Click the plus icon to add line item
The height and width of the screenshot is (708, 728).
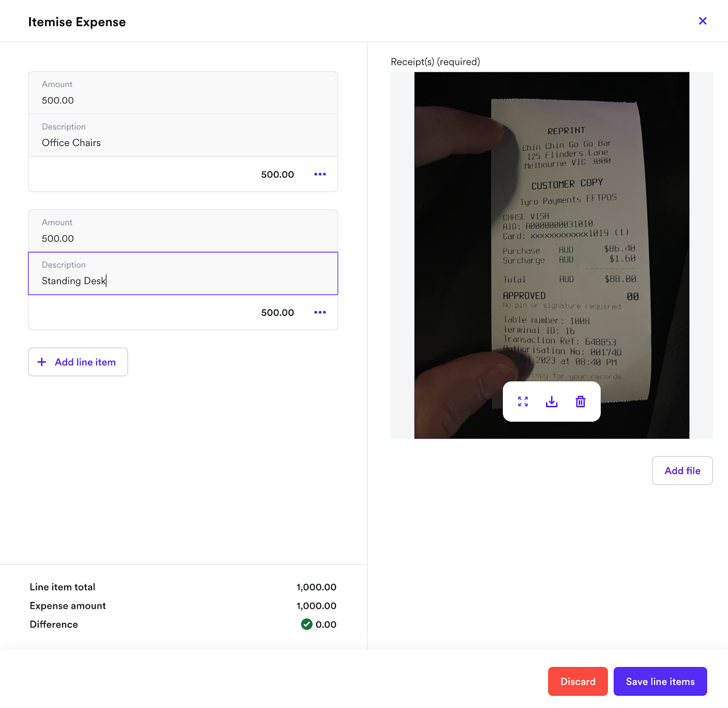pyautogui.click(x=41, y=362)
